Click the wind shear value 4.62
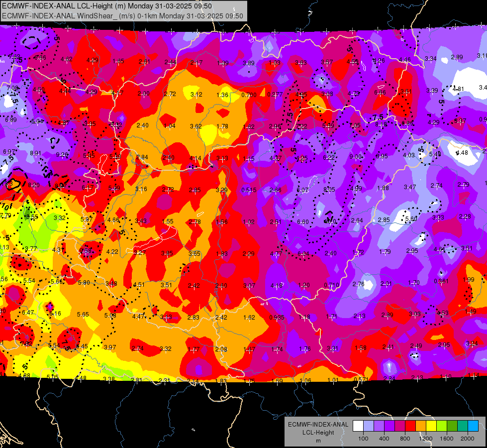This screenshot has height=448, width=487. click(x=67, y=59)
